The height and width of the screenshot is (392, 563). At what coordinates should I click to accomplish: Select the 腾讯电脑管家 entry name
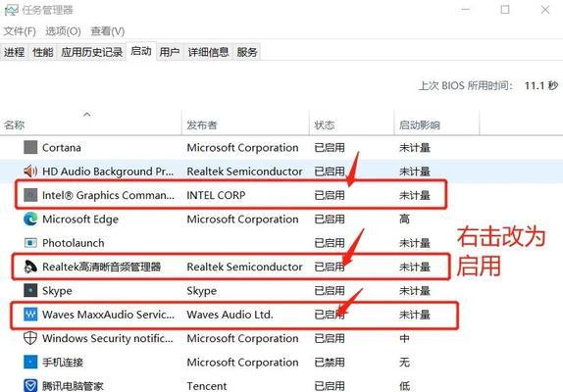pos(73,386)
